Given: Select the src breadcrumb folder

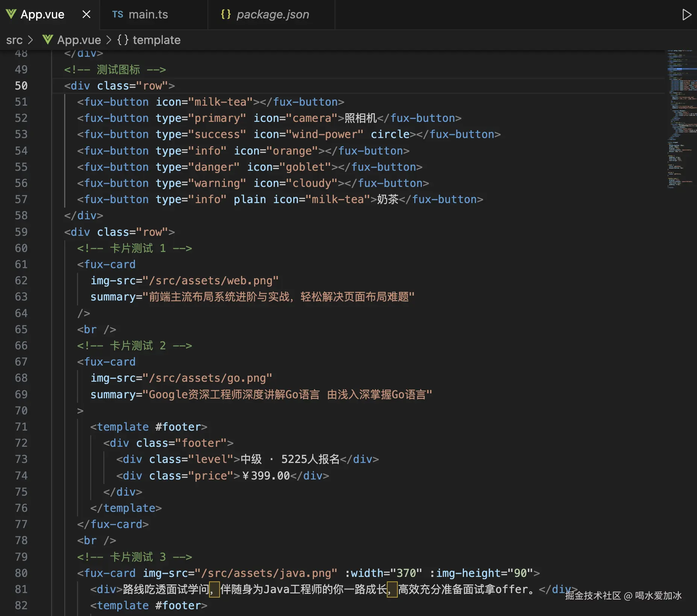Looking at the screenshot, I should coord(14,40).
